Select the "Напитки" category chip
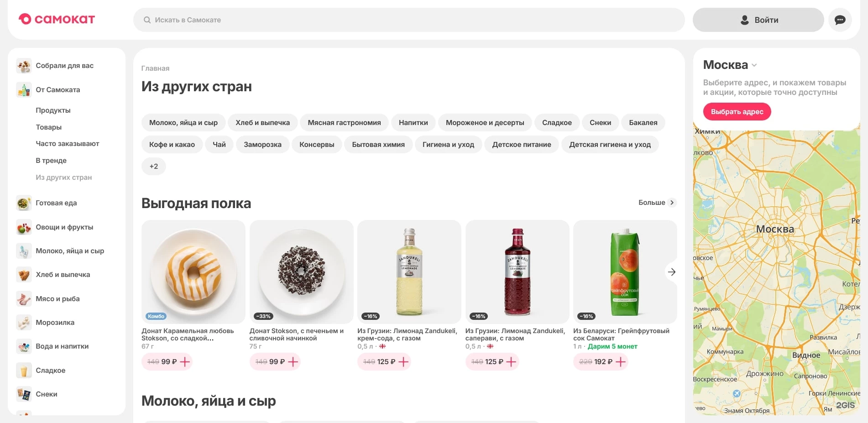The height and width of the screenshot is (423, 868). (x=413, y=122)
